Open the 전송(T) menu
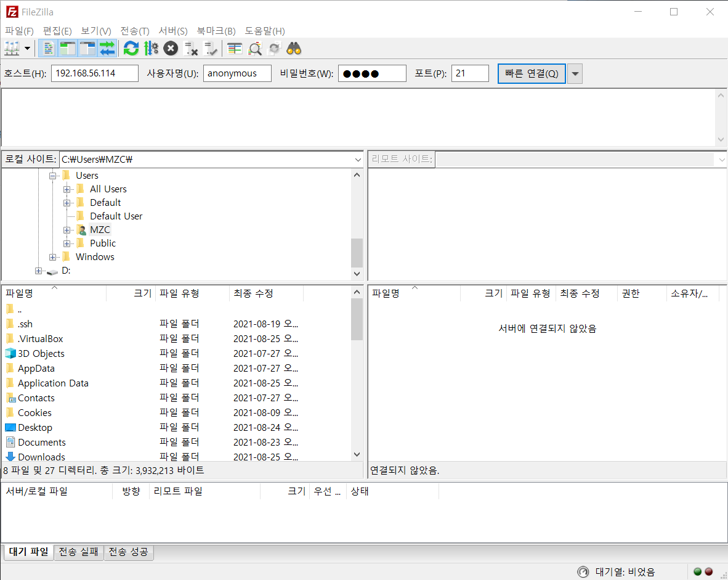The image size is (728, 580). tap(135, 31)
